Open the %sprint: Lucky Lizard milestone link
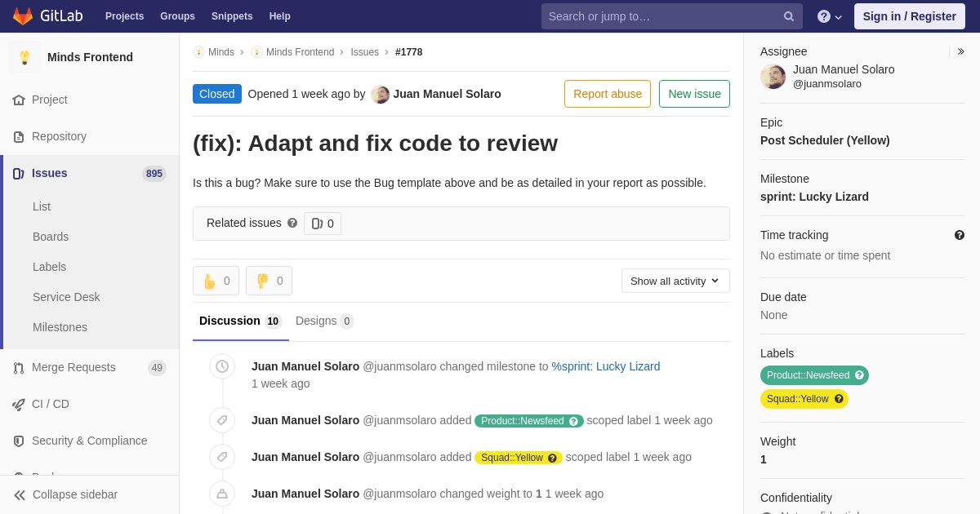 click(606, 366)
